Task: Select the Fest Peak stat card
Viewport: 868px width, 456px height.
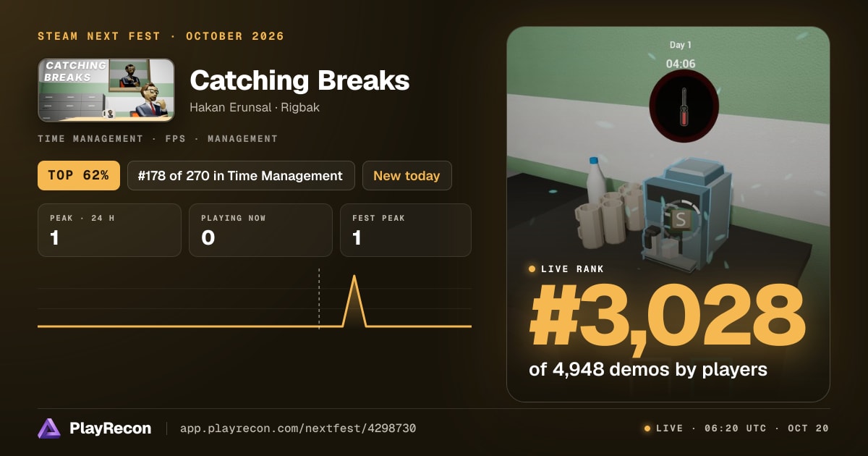Action: pos(405,230)
